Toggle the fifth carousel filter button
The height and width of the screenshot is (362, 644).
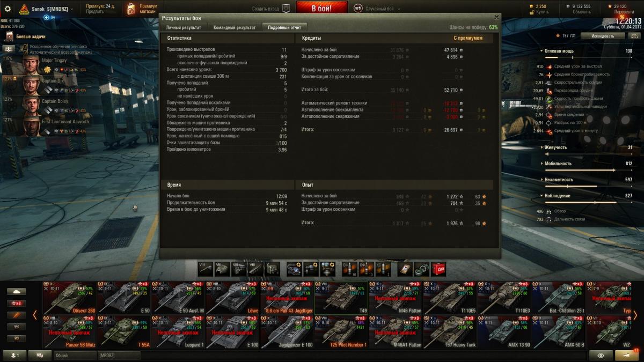[16, 338]
